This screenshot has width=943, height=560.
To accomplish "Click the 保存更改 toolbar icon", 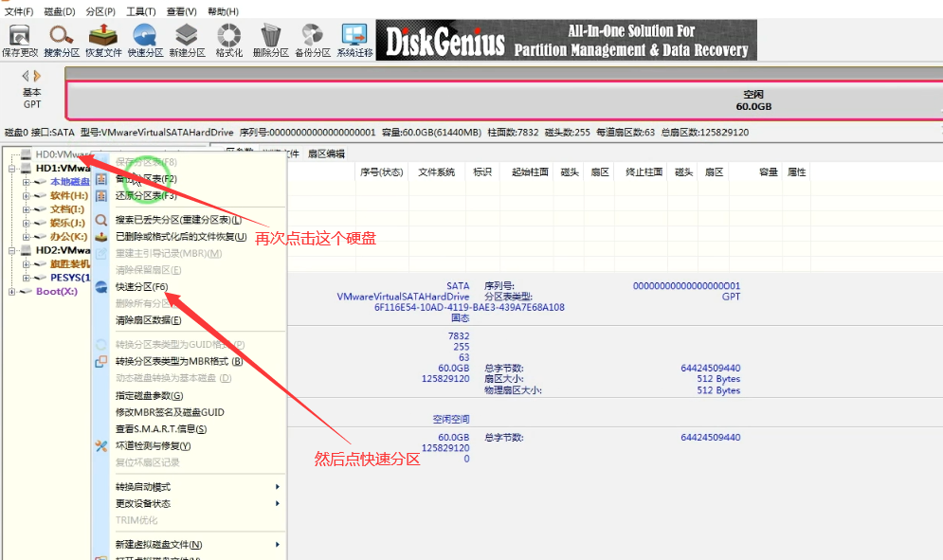I will pyautogui.click(x=19, y=41).
